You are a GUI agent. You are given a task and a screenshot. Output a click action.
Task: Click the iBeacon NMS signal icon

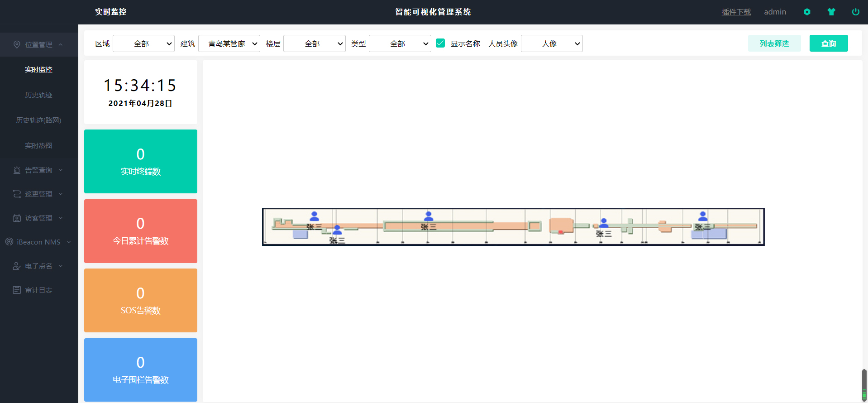[x=9, y=242]
